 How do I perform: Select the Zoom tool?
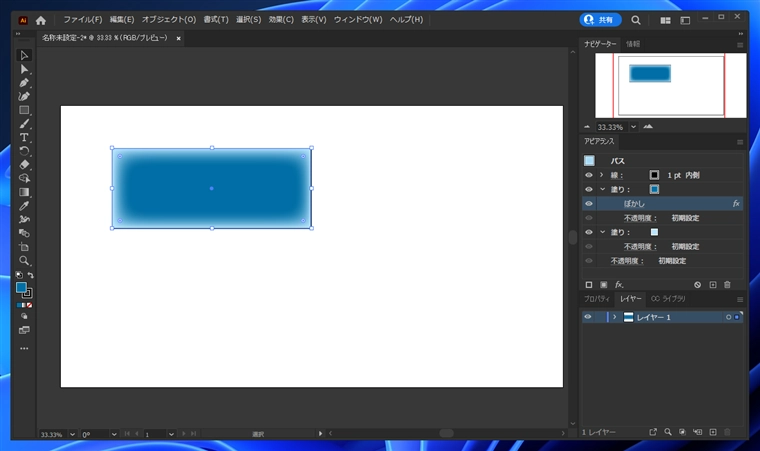(x=24, y=260)
